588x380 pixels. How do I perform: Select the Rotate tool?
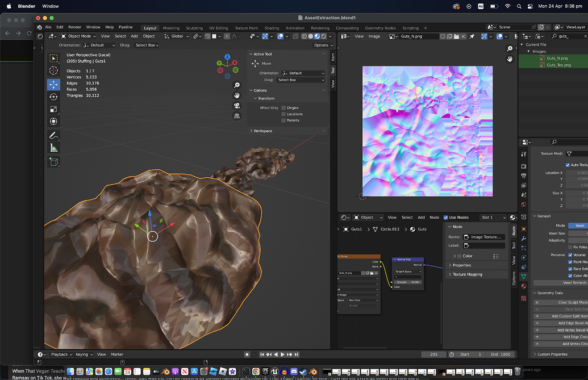(x=53, y=97)
